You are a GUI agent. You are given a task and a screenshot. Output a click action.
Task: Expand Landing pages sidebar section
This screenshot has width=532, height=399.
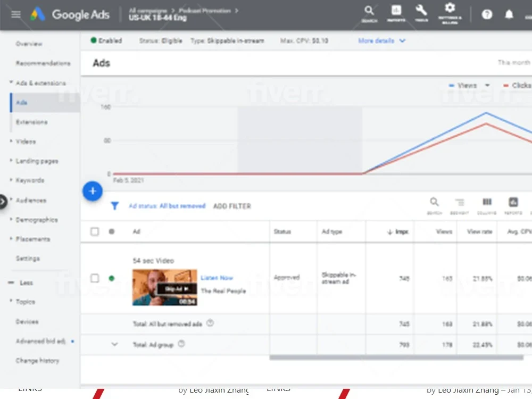pyautogui.click(x=11, y=160)
